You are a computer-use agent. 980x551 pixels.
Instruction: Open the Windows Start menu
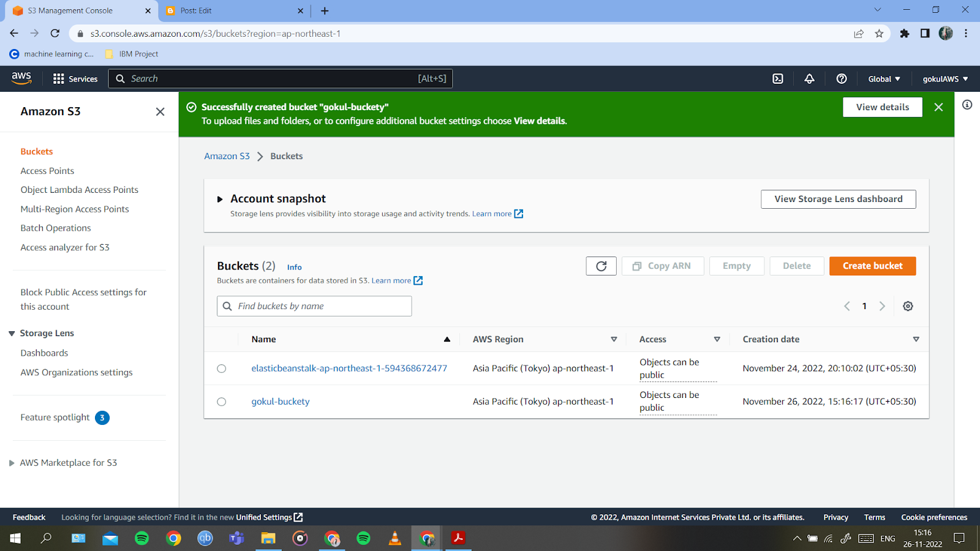(x=15, y=538)
